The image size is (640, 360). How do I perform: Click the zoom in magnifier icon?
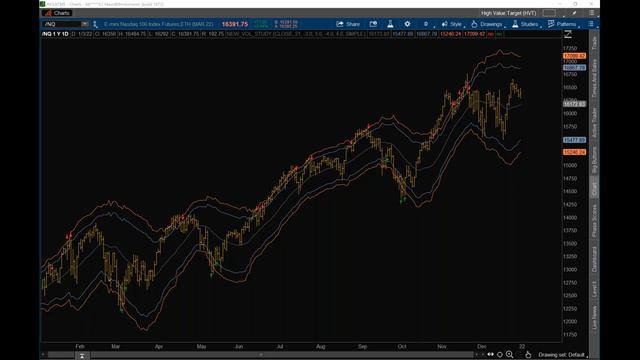tap(509, 354)
